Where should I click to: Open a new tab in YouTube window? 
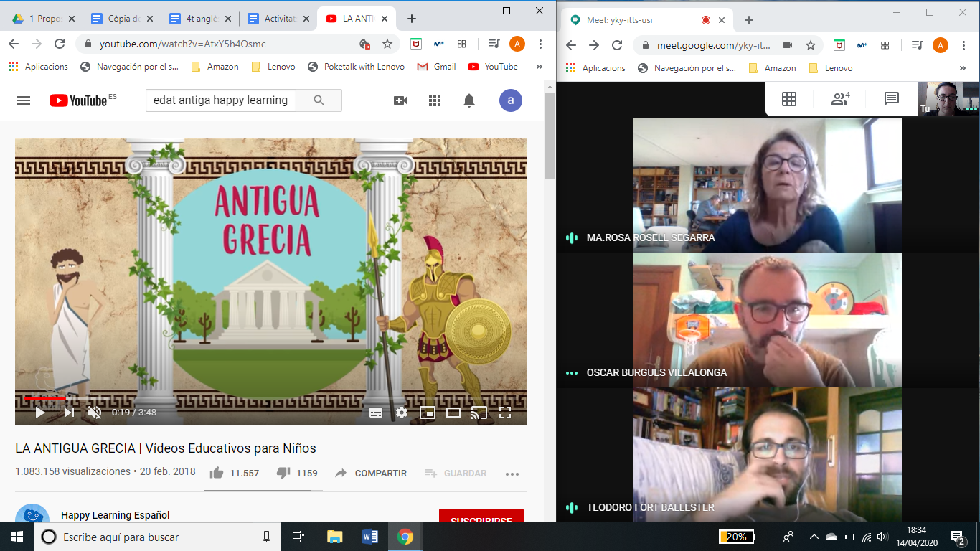412,19
